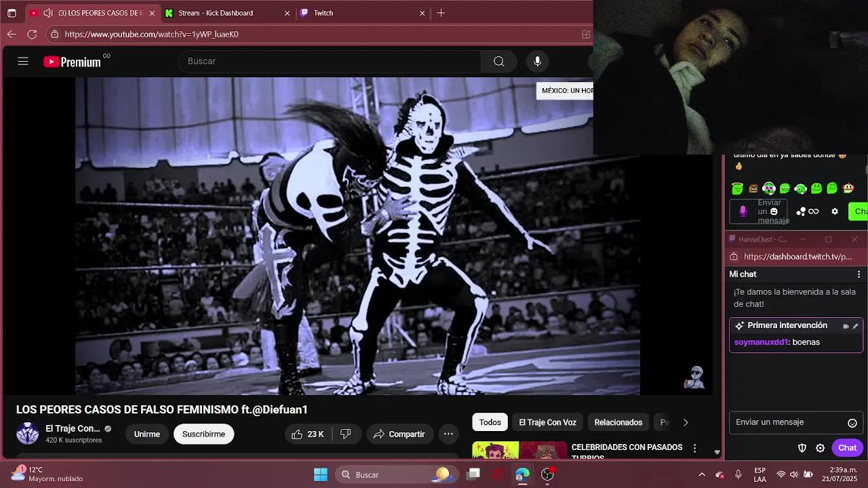Switch to Stream - Kick Dashboard tab
Viewport: 868px width, 488px height.
click(x=216, y=13)
